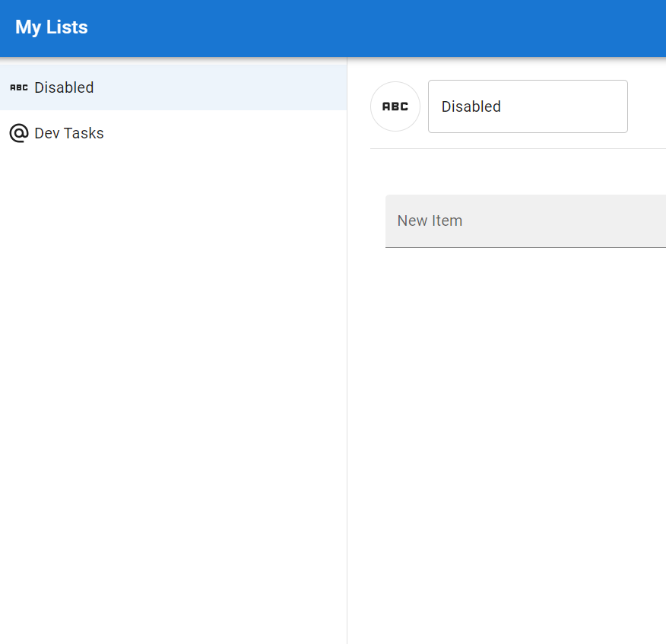This screenshot has width=666, height=644.
Task: Click the Disabled text label in sidebar
Action: pyautogui.click(x=64, y=87)
